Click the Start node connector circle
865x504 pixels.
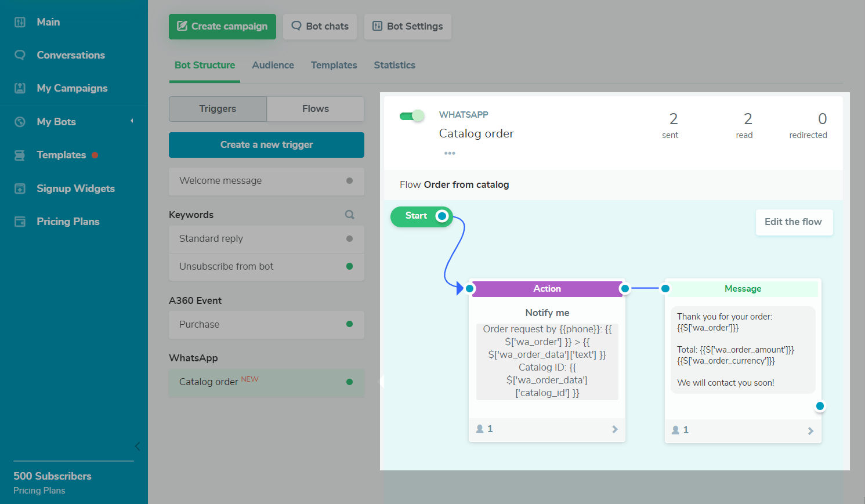(442, 216)
